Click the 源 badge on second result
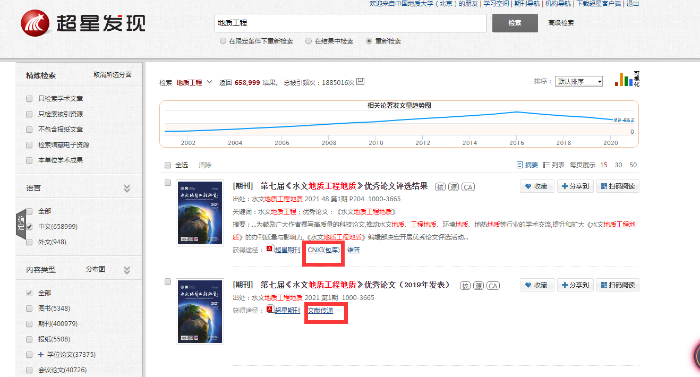The width and height of the screenshot is (700, 377). (478, 285)
